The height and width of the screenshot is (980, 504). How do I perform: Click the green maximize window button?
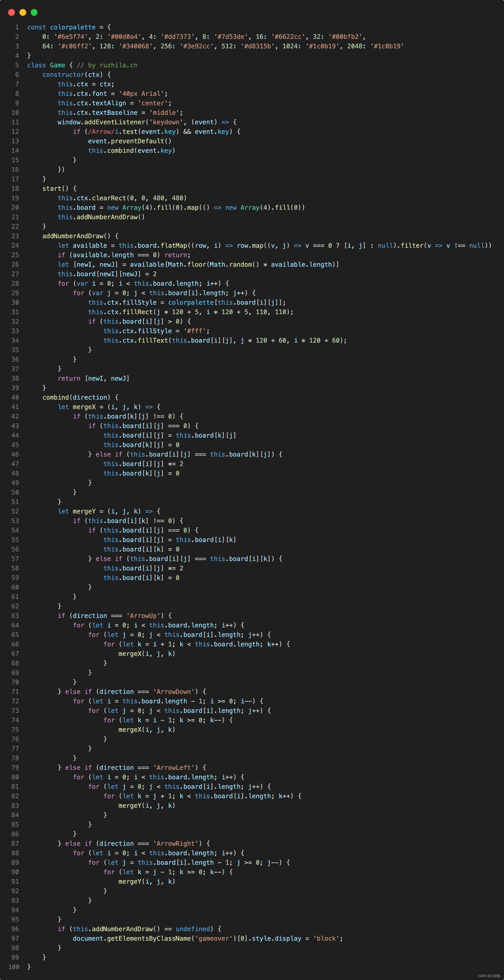[x=34, y=13]
